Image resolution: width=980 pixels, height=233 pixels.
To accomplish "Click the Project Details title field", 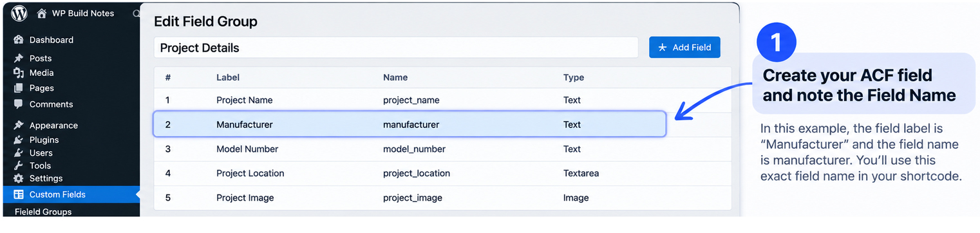I will 395,48.
